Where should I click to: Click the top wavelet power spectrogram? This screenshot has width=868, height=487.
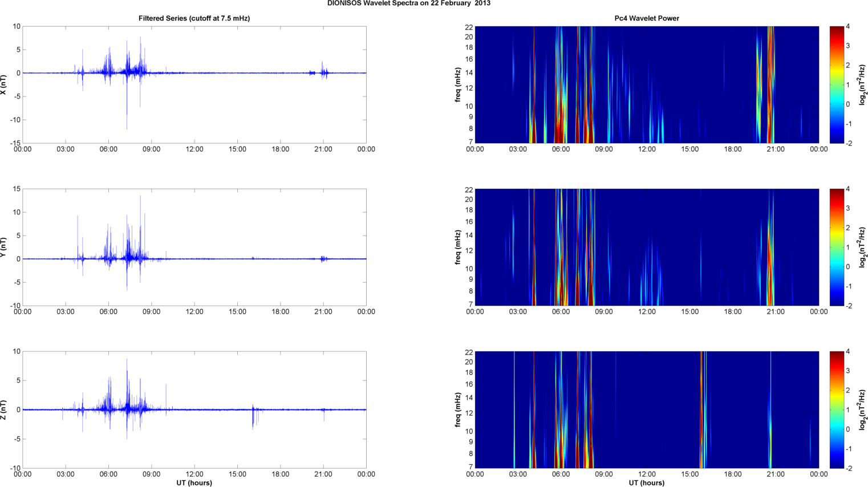pyautogui.click(x=646, y=84)
